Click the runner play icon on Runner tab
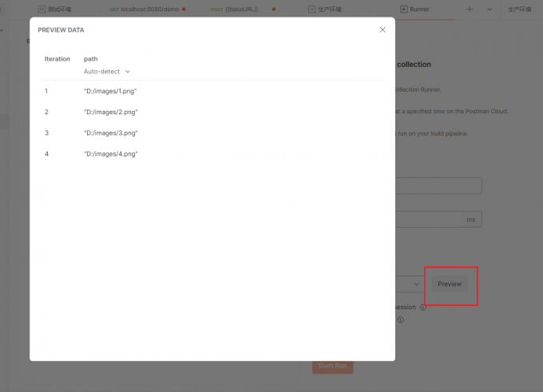Viewport: 543px width, 392px height. (x=404, y=10)
